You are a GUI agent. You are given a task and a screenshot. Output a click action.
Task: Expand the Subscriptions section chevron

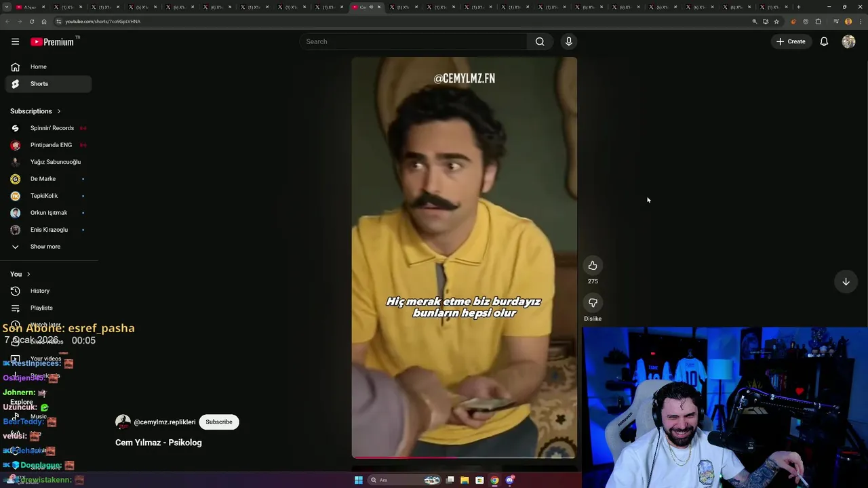coord(59,111)
